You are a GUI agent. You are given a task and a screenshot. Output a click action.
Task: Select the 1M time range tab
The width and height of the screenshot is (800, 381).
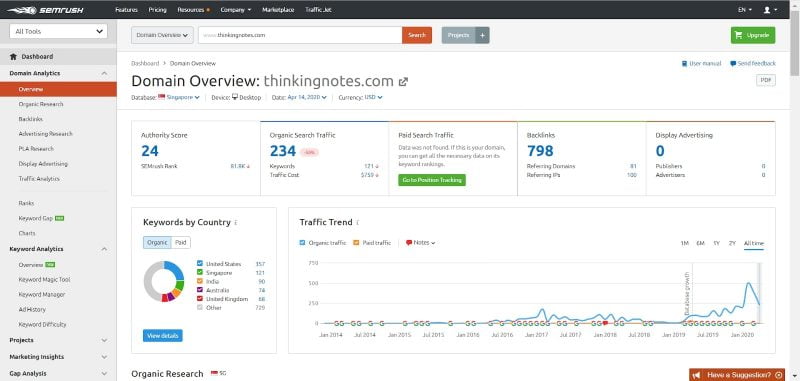click(x=685, y=243)
